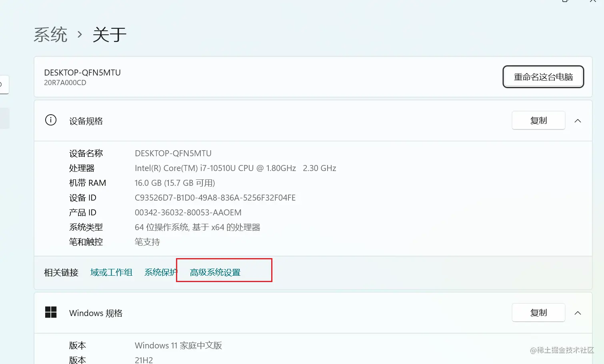604x364 pixels.
Task: Select the device ID C93526D7 value
Action: coord(215,198)
